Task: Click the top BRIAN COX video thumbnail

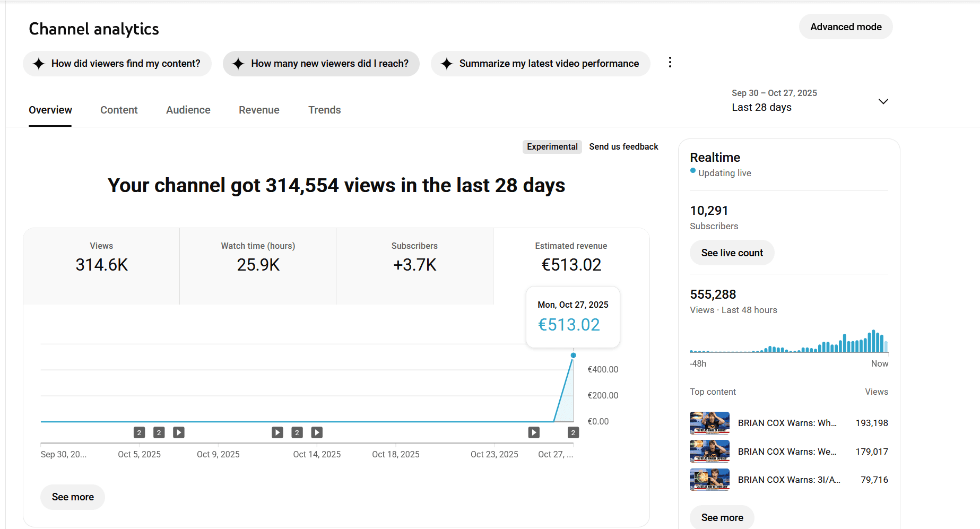Action: pyautogui.click(x=709, y=423)
